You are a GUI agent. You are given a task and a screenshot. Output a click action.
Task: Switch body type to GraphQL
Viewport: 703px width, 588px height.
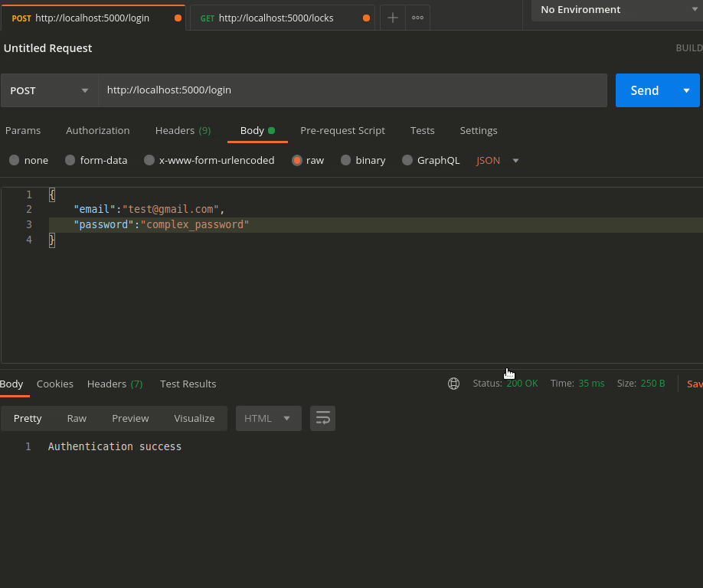pyautogui.click(x=406, y=160)
